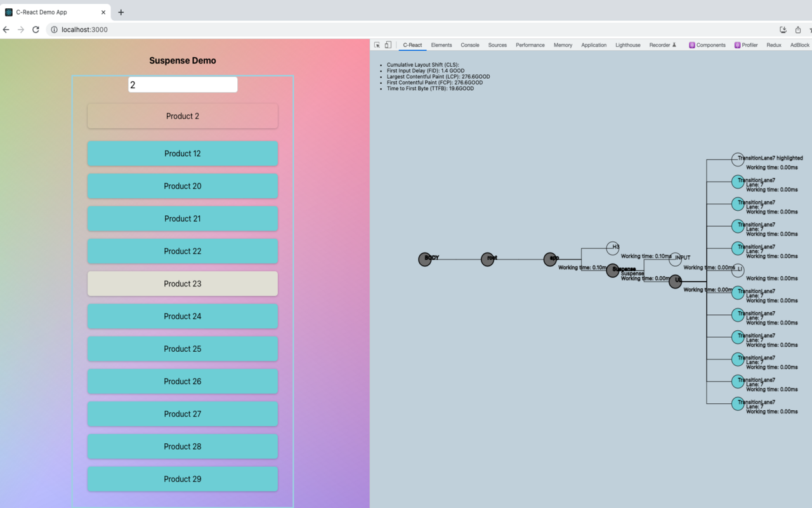Click the root node circle
The image size is (812, 508).
point(487,259)
